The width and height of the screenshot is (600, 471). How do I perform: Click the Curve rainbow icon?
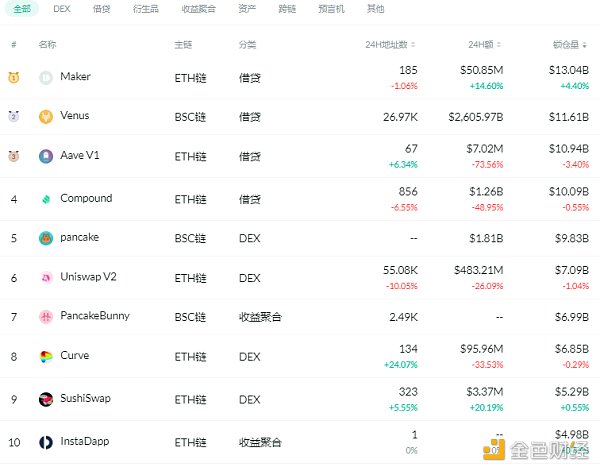click(x=46, y=356)
